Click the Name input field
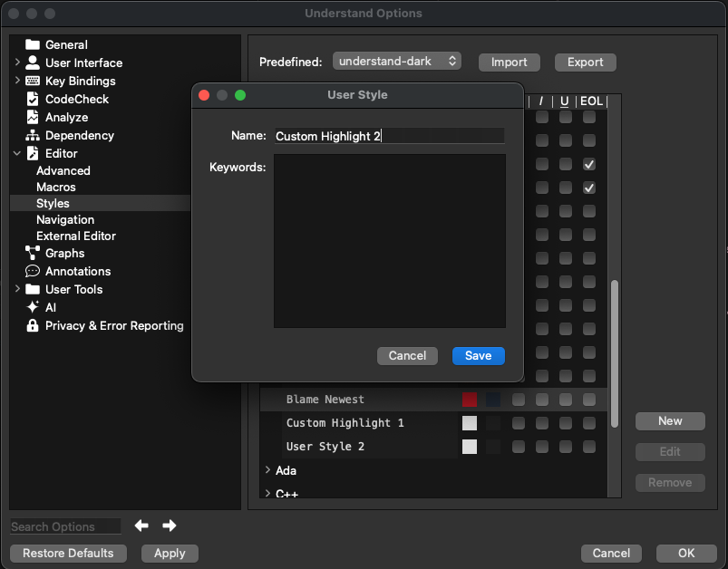The width and height of the screenshot is (728, 569). point(390,136)
